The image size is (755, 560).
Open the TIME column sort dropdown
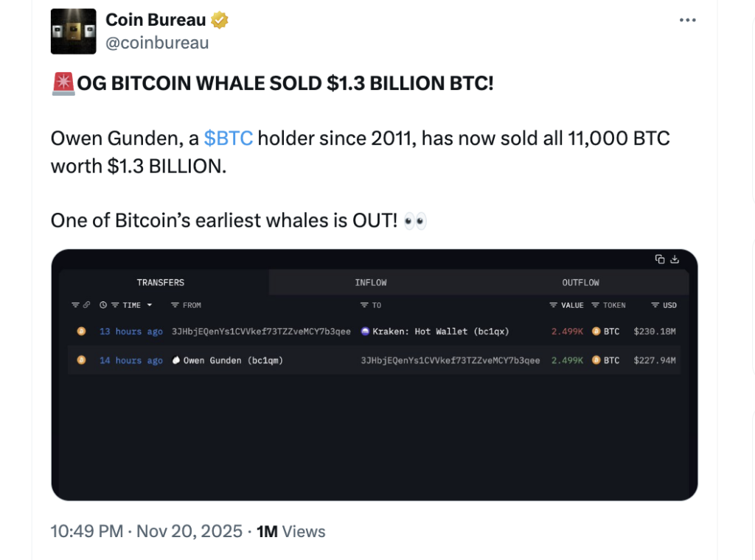(148, 305)
